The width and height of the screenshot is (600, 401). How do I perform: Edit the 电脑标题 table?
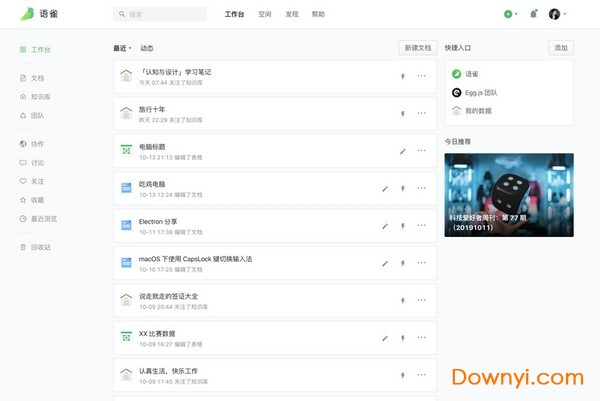(x=403, y=151)
